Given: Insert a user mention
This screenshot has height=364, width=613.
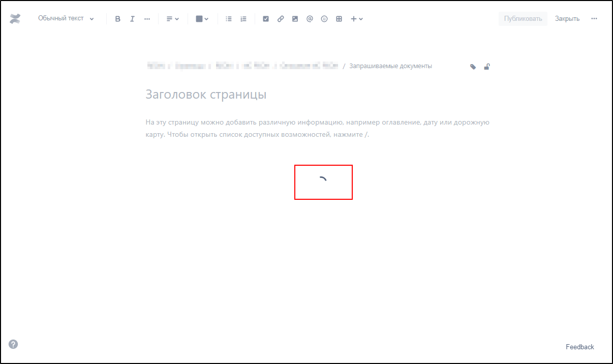Looking at the screenshot, I should (x=310, y=19).
